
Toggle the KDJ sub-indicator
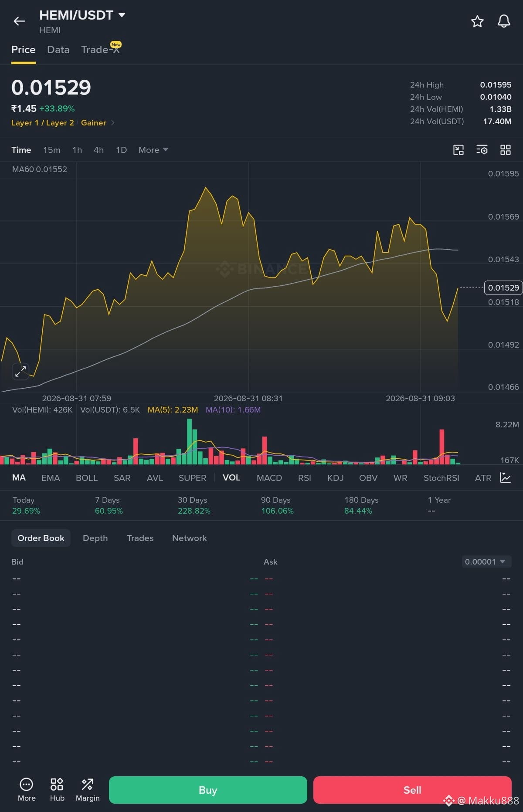[335, 478]
